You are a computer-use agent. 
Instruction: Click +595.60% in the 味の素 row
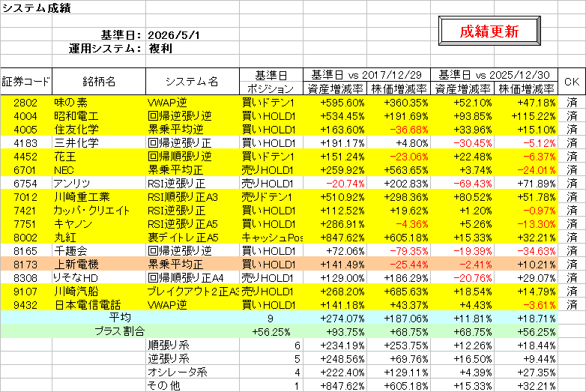pos(342,103)
